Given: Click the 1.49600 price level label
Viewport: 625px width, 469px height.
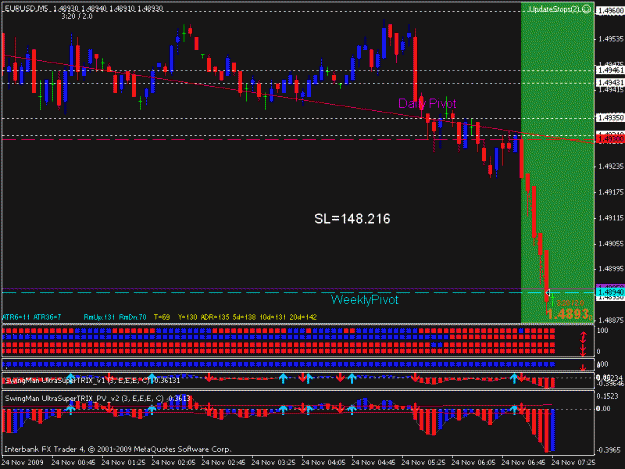Looking at the screenshot, I should coord(610,11).
